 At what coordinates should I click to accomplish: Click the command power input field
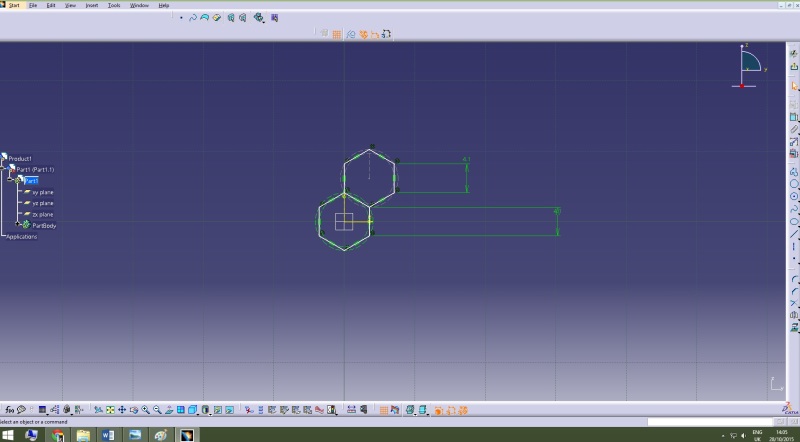711,422
